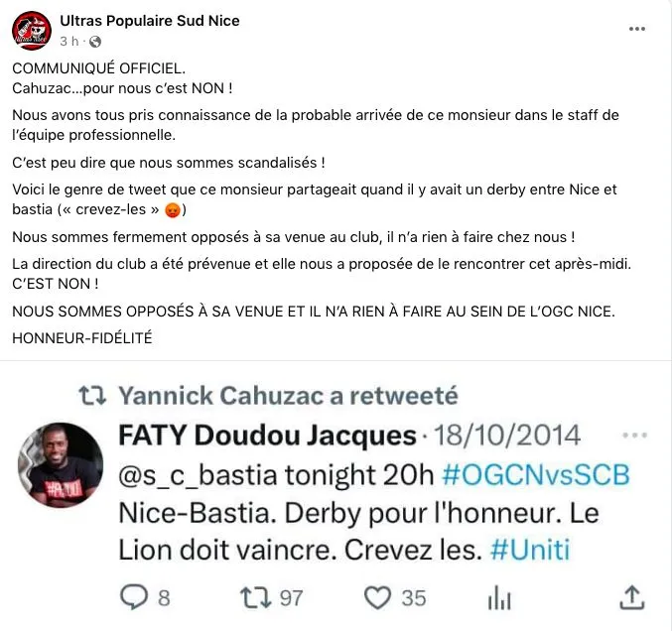Open the 3 h post timestamp

click(69, 41)
